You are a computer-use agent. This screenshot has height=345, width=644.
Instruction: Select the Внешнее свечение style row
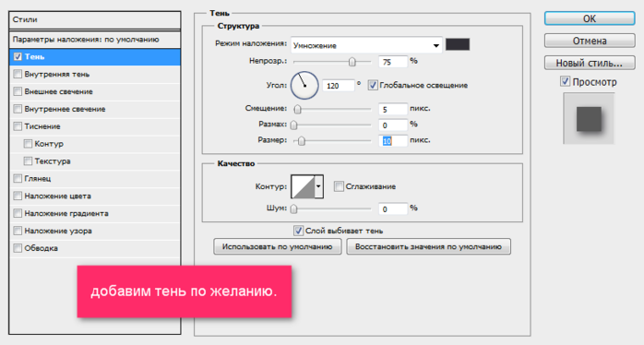[95, 91]
